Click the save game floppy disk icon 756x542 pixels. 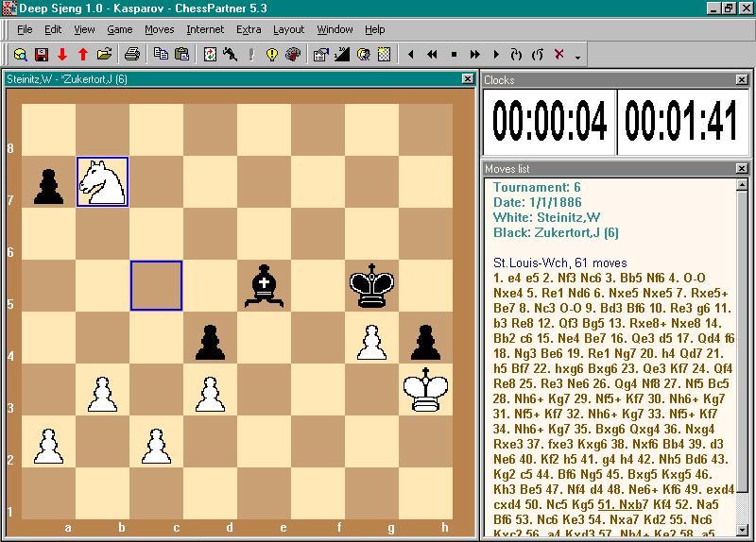point(41,55)
